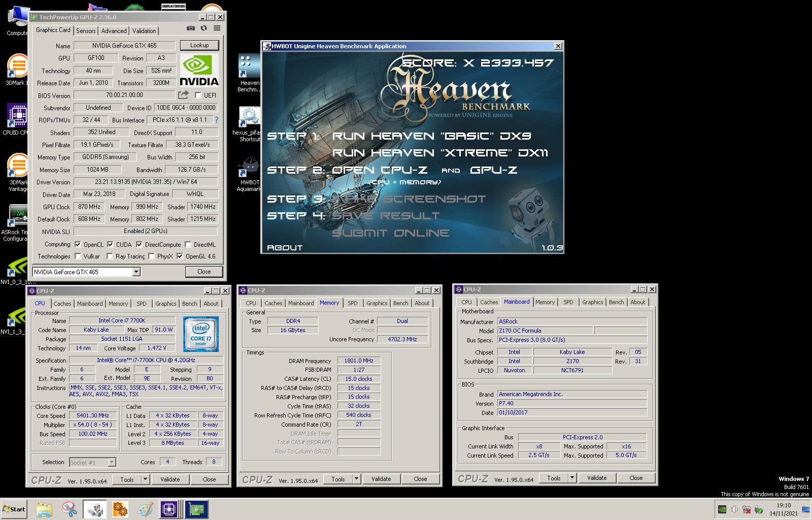Image resolution: width=812 pixels, height=520 pixels.
Task: Open the GPU selection dropdown in GPU-Z
Action: pyautogui.click(x=136, y=272)
